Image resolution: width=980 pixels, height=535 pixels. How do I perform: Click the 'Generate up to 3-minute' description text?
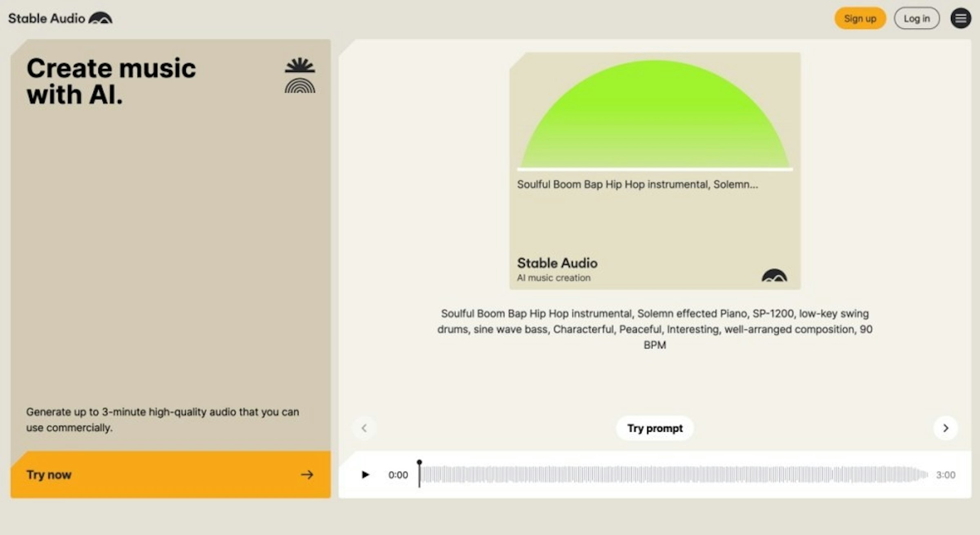(163, 419)
